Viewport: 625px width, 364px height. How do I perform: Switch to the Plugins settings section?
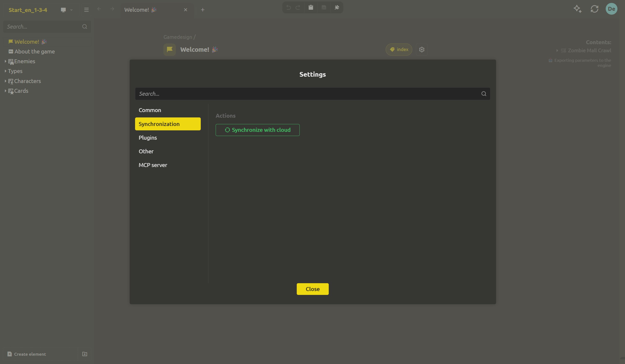[x=168, y=138]
